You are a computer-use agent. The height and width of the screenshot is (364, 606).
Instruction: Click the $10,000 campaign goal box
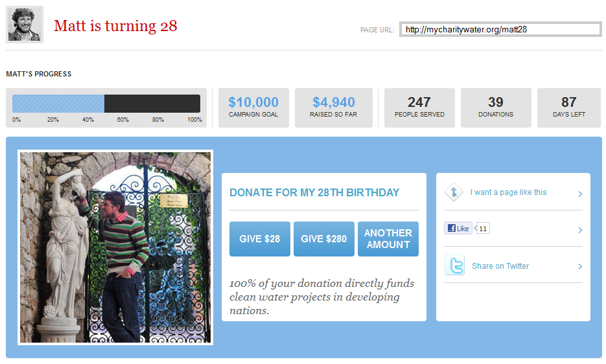point(253,108)
